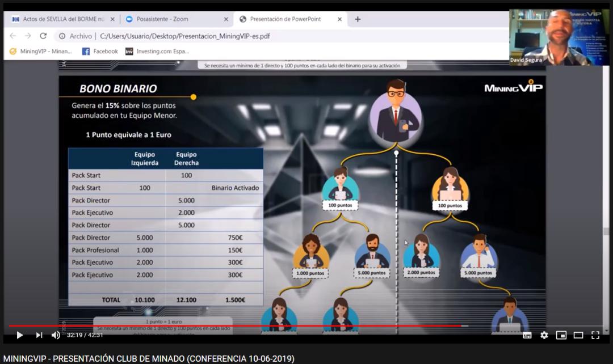Image resolution: width=613 pixels, height=364 pixels.
Task: Click the Binario Activado cell
Action: click(x=236, y=188)
